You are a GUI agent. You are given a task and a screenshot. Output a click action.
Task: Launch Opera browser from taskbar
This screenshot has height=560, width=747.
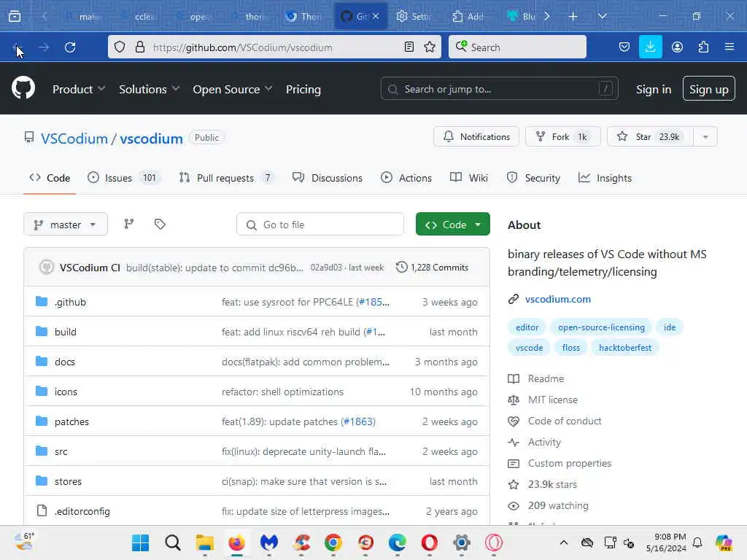[x=429, y=542]
